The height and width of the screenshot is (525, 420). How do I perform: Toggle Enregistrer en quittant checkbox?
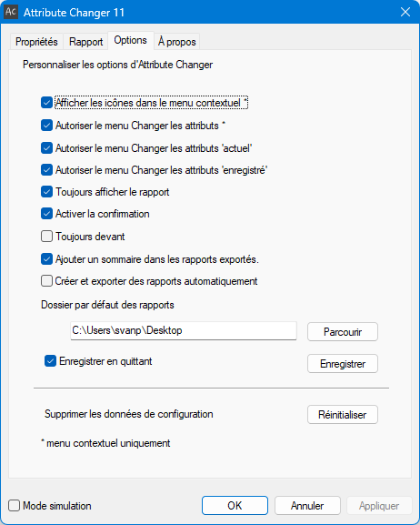click(50, 361)
